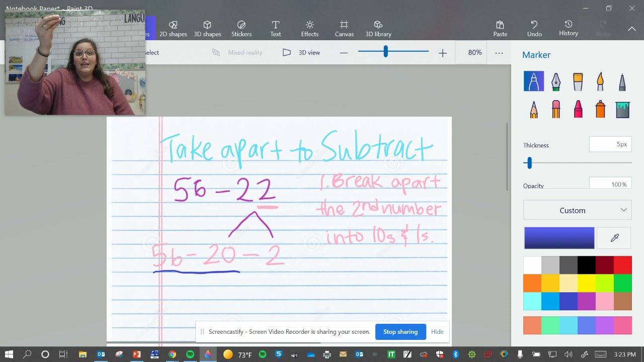This screenshot has height=362, width=644.
Task: Zoom out with the minus button
Action: pos(344,52)
